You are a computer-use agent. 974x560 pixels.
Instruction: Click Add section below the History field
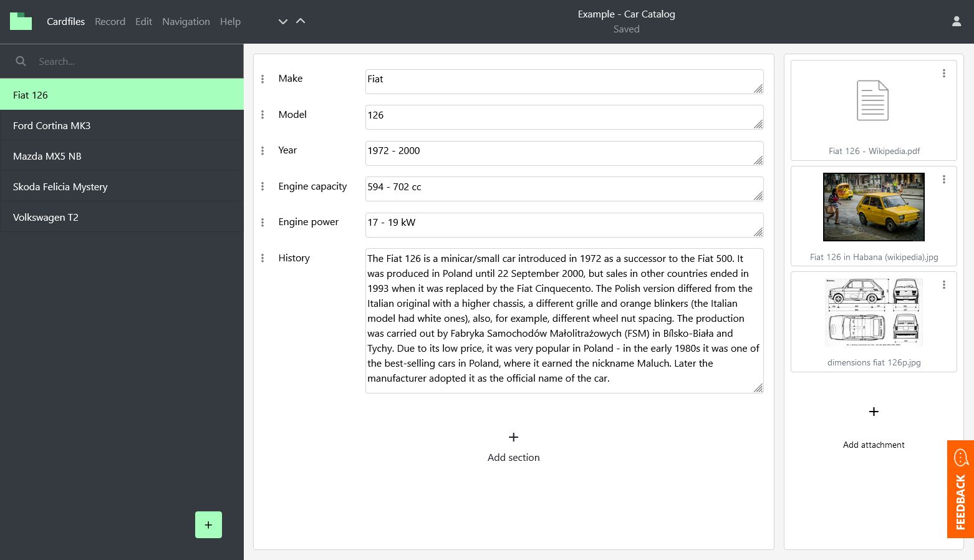click(x=513, y=446)
